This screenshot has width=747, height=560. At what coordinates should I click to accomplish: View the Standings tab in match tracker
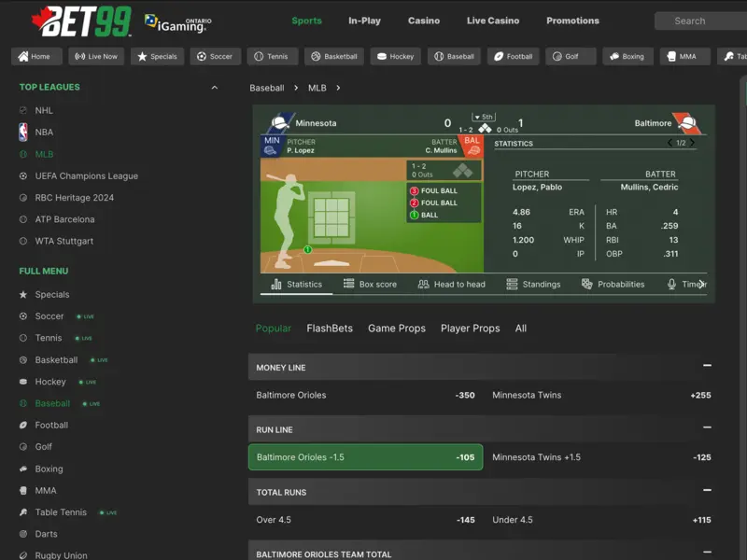(x=533, y=284)
